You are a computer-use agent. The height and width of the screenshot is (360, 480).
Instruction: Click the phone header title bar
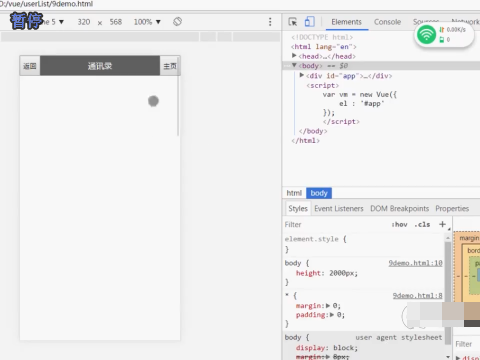coord(100,66)
